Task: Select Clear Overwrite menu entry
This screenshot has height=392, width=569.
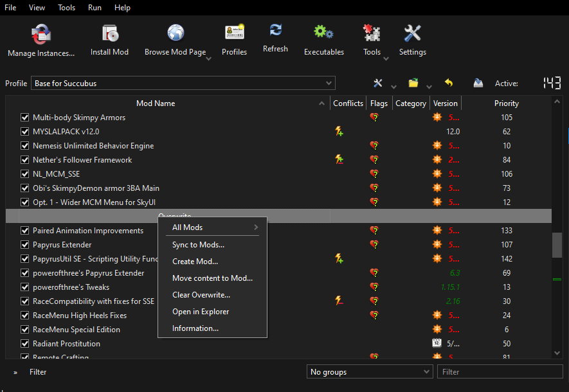Action: click(x=212, y=295)
